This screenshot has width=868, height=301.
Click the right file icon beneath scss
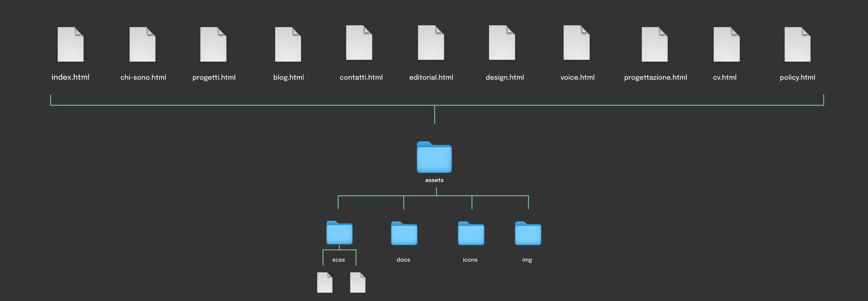pyautogui.click(x=358, y=283)
